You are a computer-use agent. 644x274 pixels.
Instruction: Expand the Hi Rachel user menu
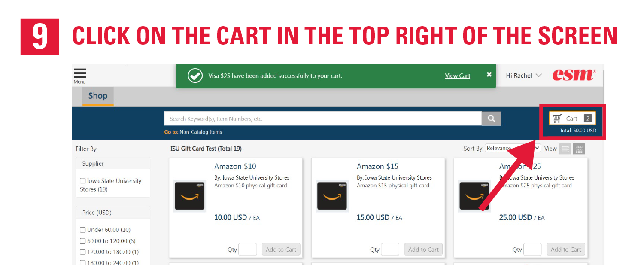[524, 76]
